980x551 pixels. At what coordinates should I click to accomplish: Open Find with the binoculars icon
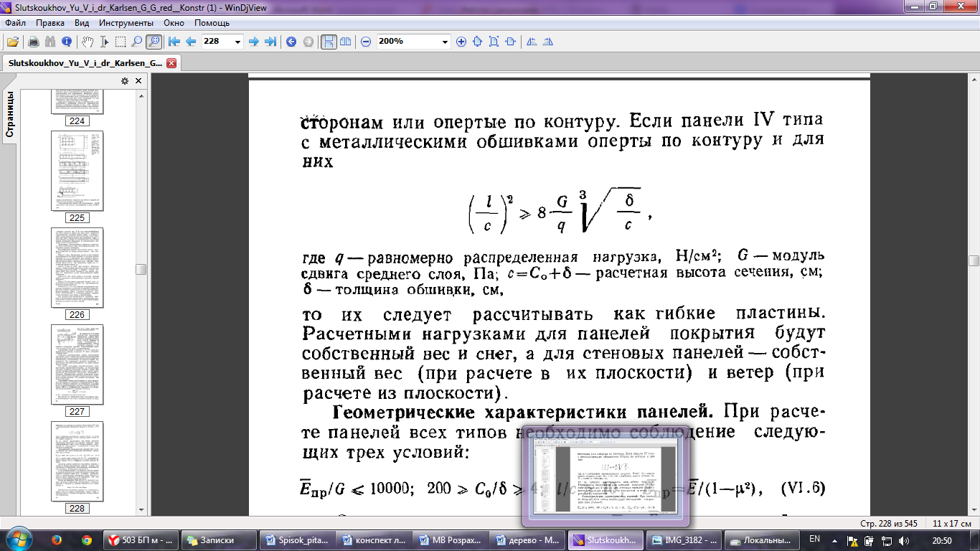(50, 42)
